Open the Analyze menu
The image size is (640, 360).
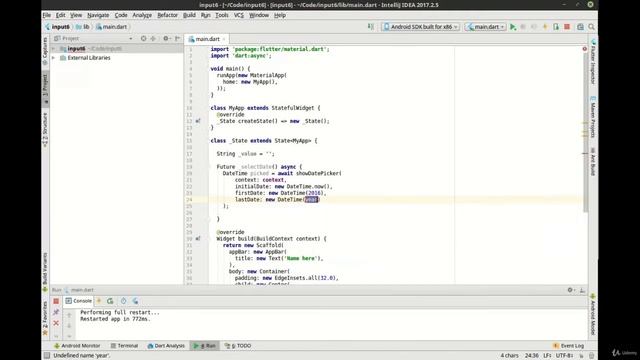tap(142, 15)
